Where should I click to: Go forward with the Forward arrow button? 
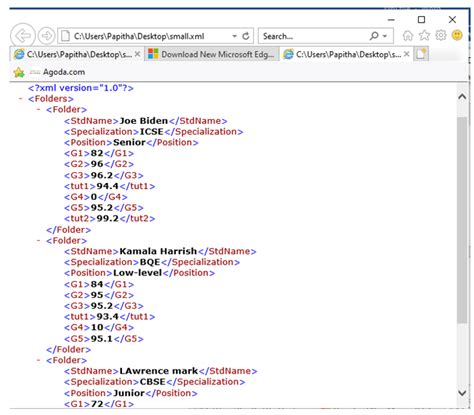pos(46,36)
